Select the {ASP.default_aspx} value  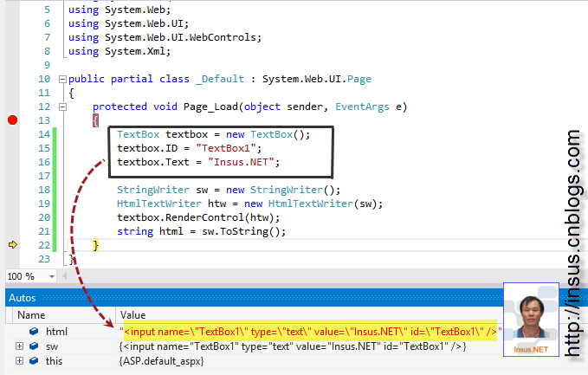click(161, 361)
